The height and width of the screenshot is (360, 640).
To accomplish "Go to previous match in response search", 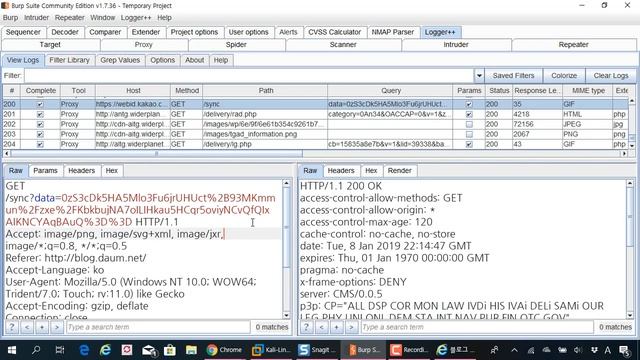I will [x=322, y=327].
